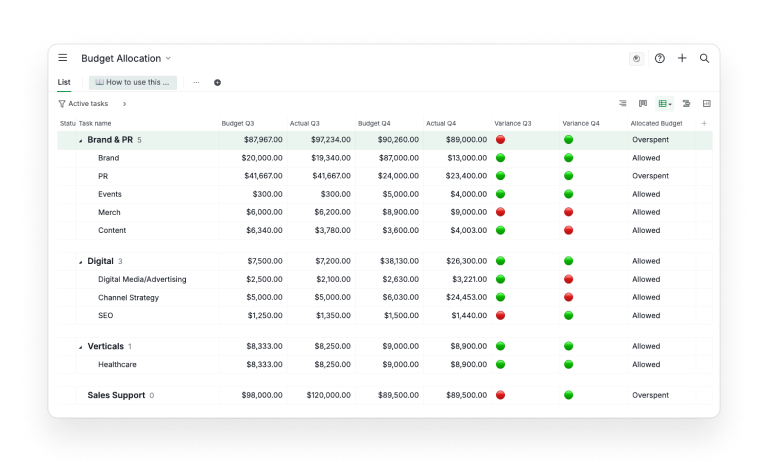Image resolution: width=768 pixels, height=462 pixels.
Task: Open the How to use this tab
Action: (133, 82)
